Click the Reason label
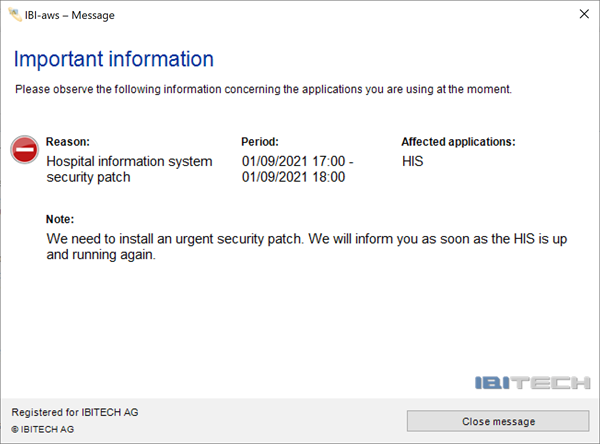The width and height of the screenshot is (600, 444). [68, 142]
